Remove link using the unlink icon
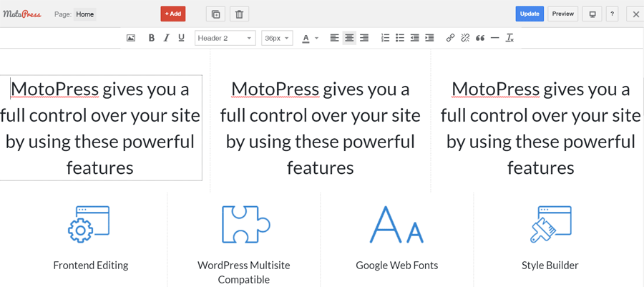Image resolution: width=644 pixels, height=287 pixels. coord(465,38)
